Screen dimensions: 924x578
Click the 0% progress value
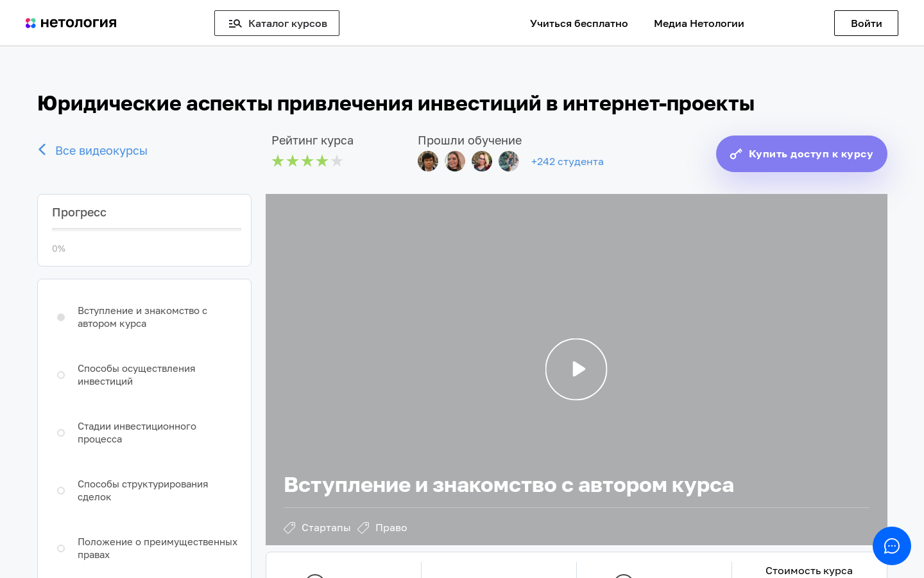click(59, 249)
